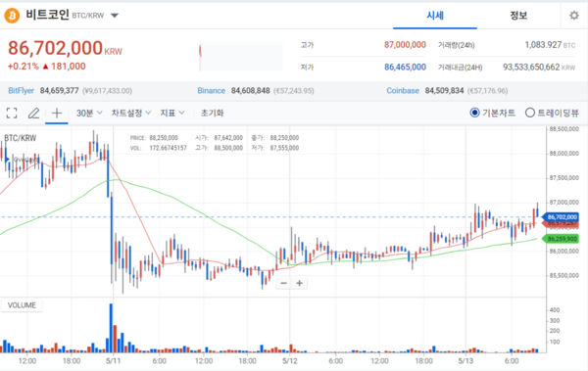Click the 고가 value 87,000,000
Viewport: 588px width, 371px height.
tap(405, 45)
